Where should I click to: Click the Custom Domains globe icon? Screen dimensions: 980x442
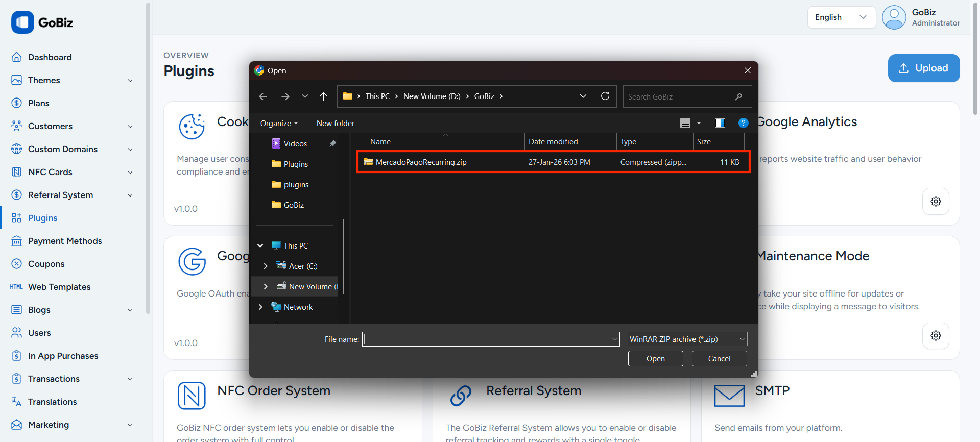(17, 149)
